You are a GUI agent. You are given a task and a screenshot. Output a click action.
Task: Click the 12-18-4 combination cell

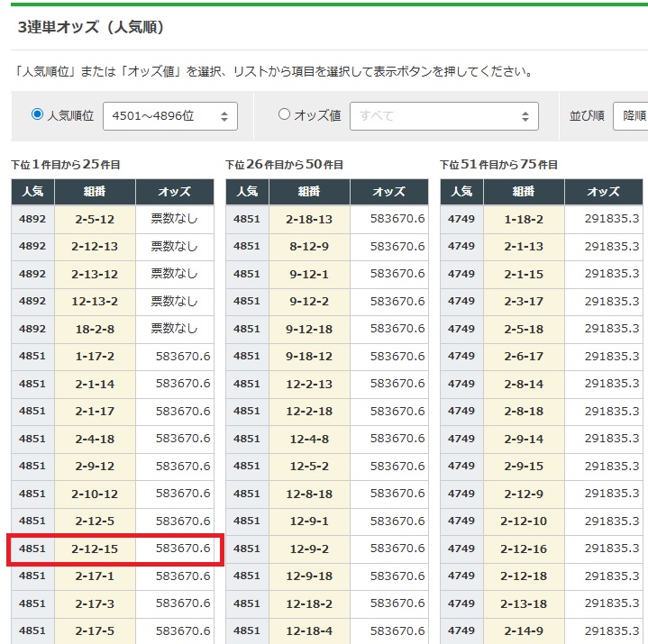coord(309,630)
